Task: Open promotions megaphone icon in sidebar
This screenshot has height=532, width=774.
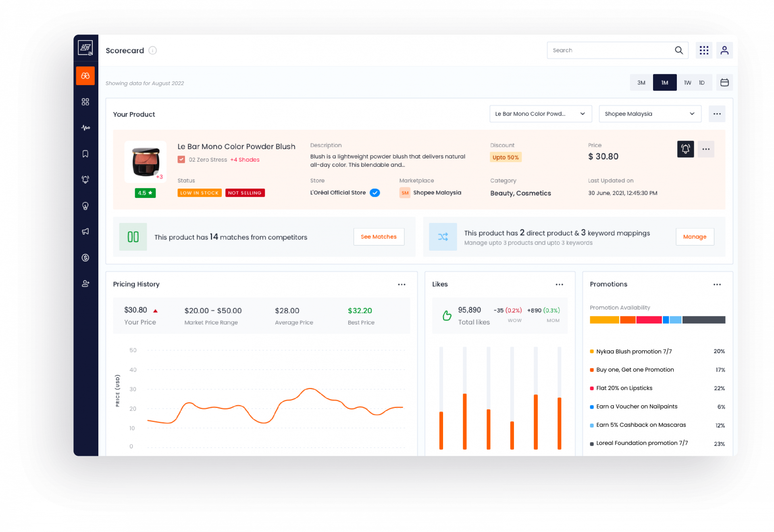Action: (85, 231)
